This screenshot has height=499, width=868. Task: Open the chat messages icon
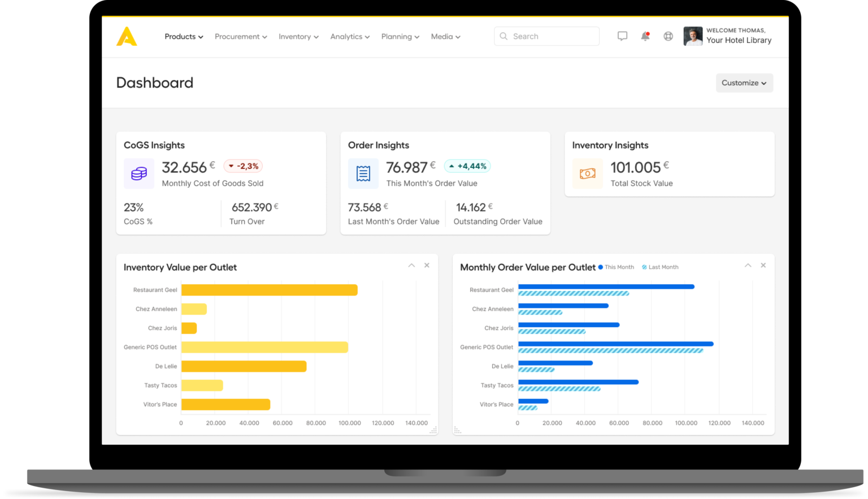pyautogui.click(x=622, y=36)
